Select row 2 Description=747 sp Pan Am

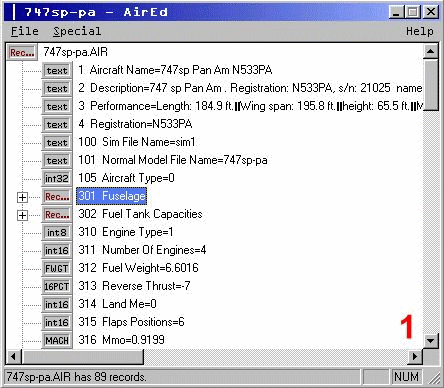[x=250, y=88]
